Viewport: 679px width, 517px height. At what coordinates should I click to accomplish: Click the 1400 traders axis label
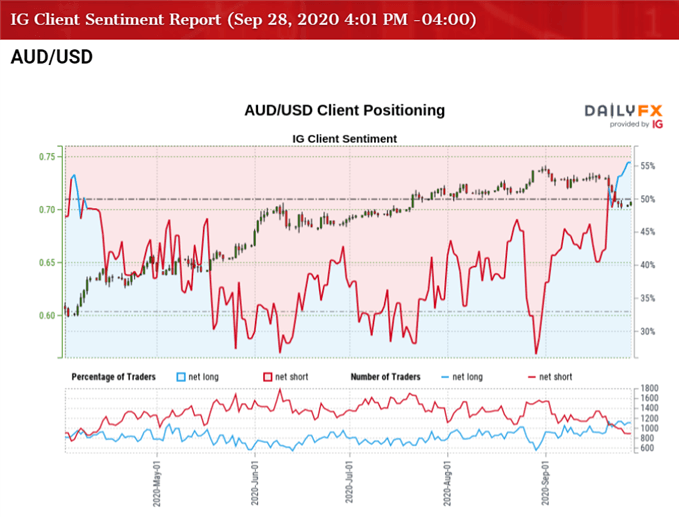click(x=650, y=408)
